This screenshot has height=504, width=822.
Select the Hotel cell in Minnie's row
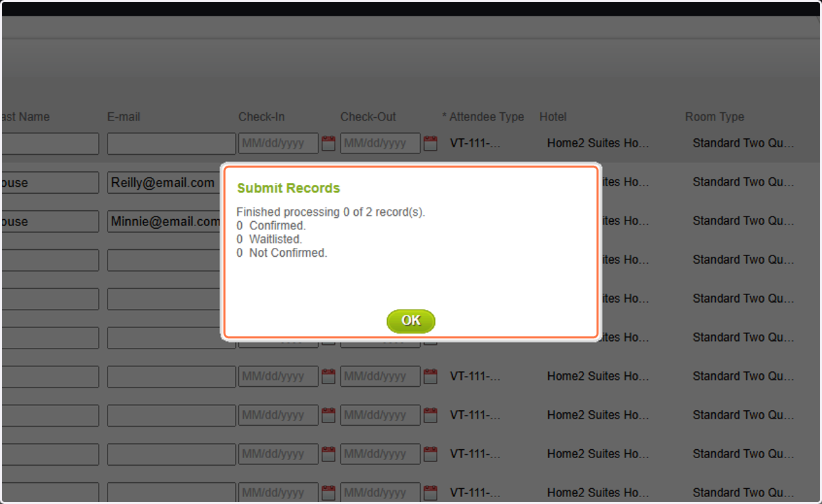tap(625, 221)
